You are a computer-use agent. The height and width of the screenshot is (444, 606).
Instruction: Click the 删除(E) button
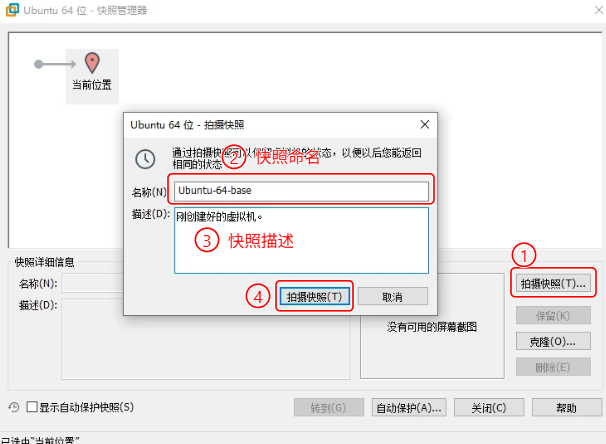click(553, 367)
